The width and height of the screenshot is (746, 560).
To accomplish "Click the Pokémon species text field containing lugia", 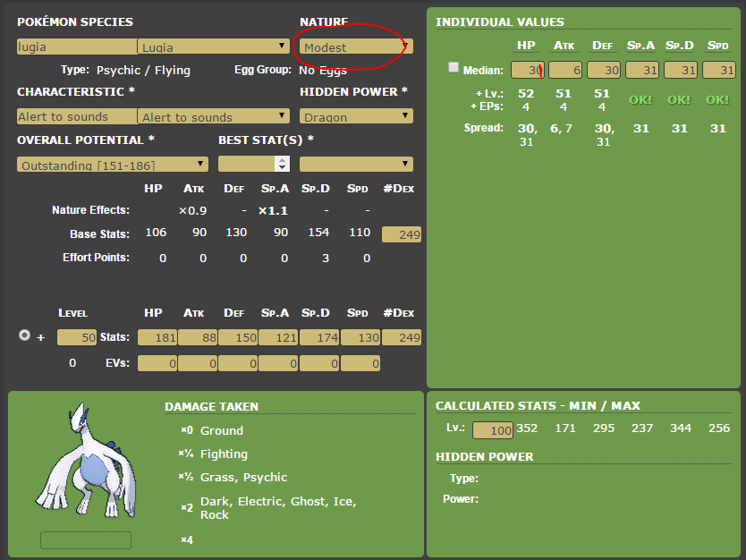I will 77,47.
